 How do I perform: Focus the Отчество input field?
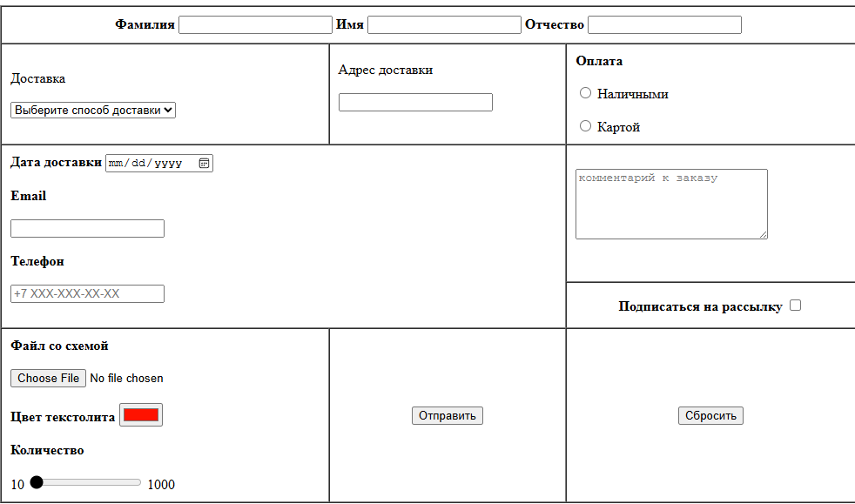pyautogui.click(x=664, y=24)
